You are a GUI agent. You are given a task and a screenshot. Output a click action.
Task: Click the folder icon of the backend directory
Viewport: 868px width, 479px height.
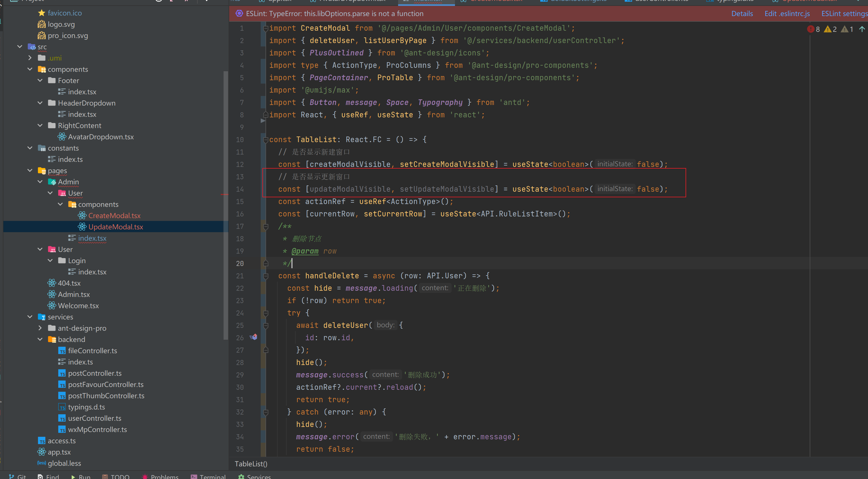coord(52,339)
